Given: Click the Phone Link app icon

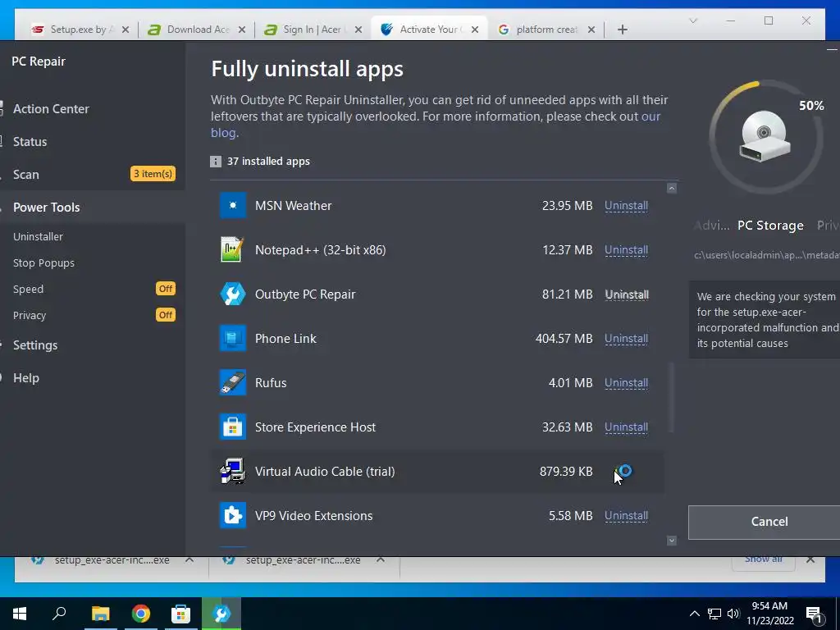Looking at the screenshot, I should coord(232,339).
